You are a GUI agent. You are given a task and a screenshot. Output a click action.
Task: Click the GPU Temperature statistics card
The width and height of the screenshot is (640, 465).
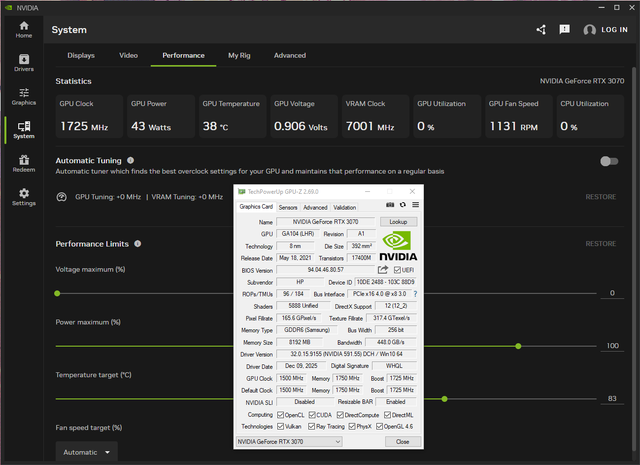(232, 116)
